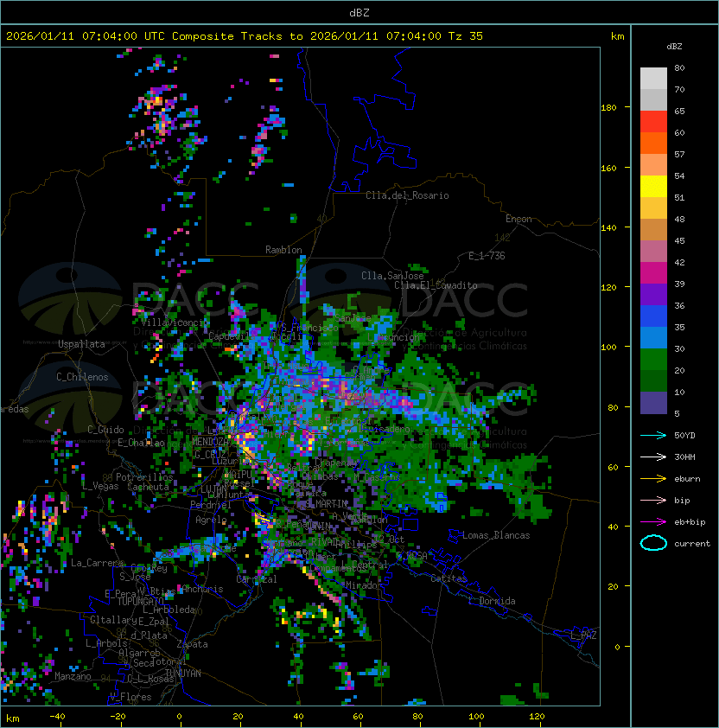Click the 'E_1-736' map label

(x=487, y=256)
